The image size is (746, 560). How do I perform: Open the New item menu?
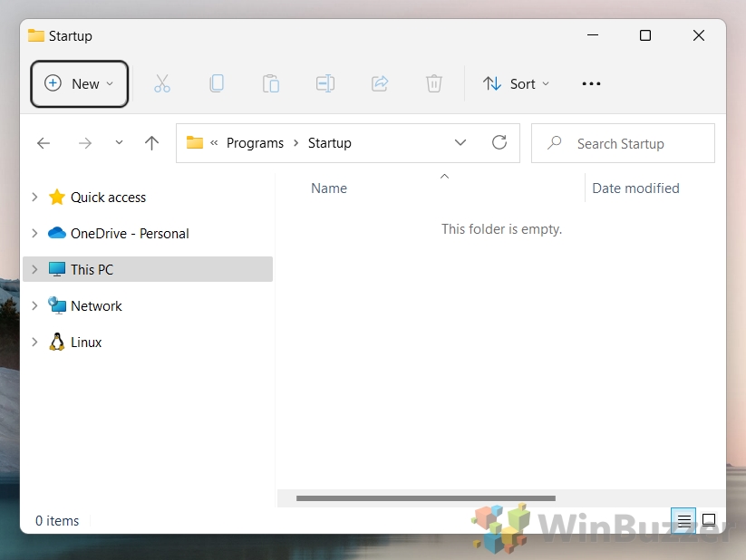80,83
